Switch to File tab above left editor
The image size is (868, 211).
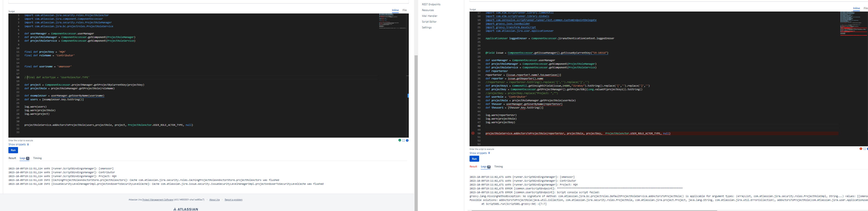coord(405,10)
